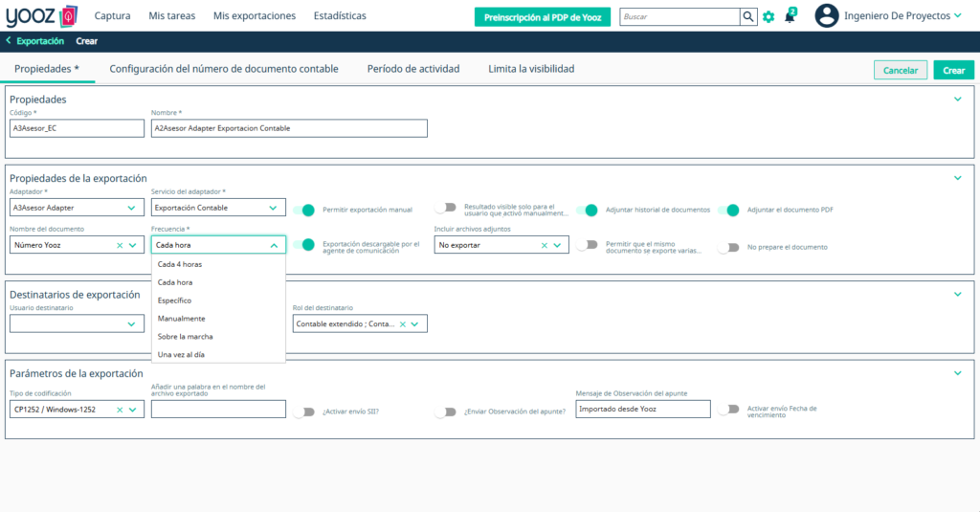Image resolution: width=980 pixels, height=512 pixels.
Task: Click the Código input field
Action: [77, 128]
